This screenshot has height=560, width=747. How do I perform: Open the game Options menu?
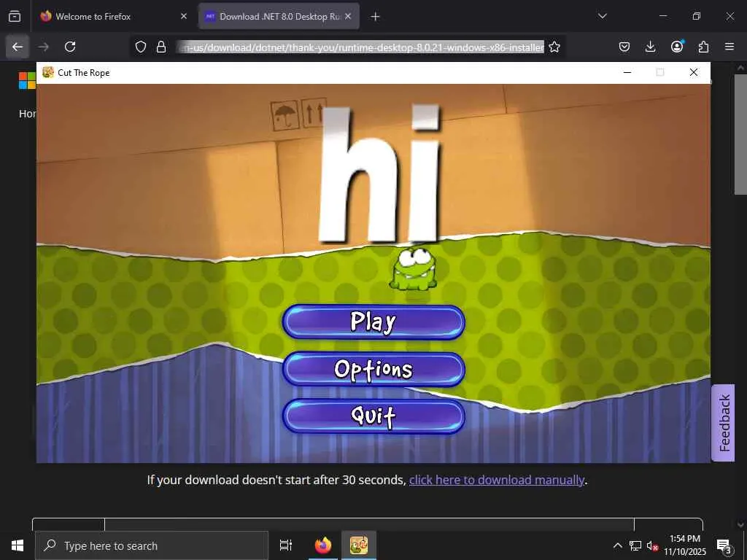(373, 369)
